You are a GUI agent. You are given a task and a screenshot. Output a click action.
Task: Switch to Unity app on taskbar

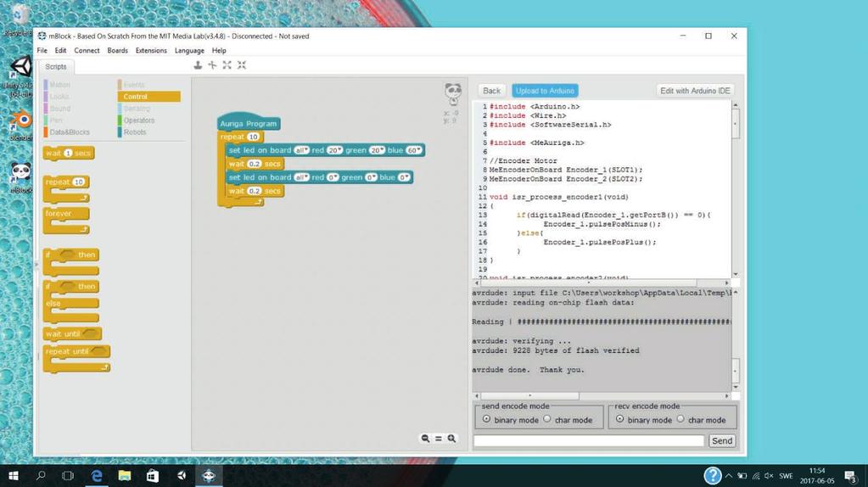tap(181, 475)
